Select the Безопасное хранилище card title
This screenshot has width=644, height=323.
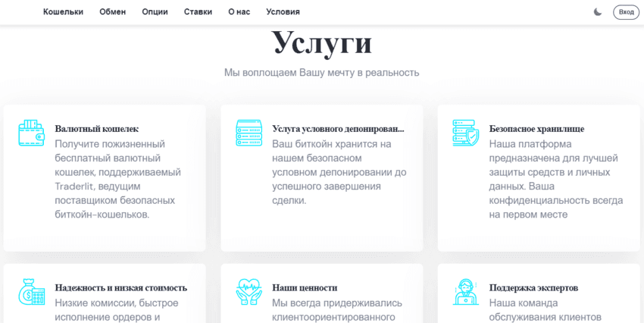(x=537, y=129)
